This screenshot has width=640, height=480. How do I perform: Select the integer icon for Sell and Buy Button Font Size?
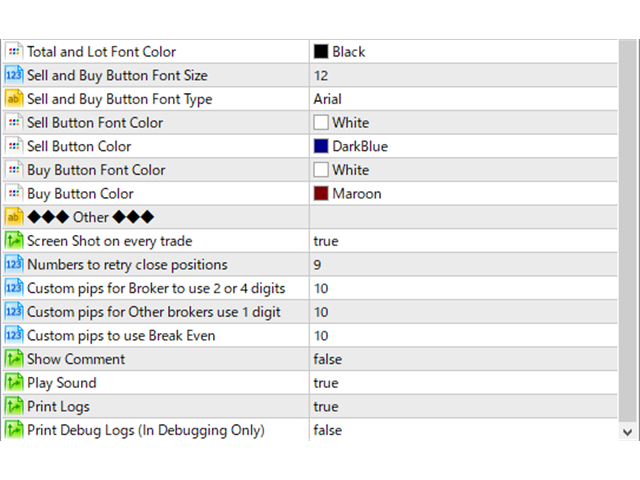[x=14, y=76]
